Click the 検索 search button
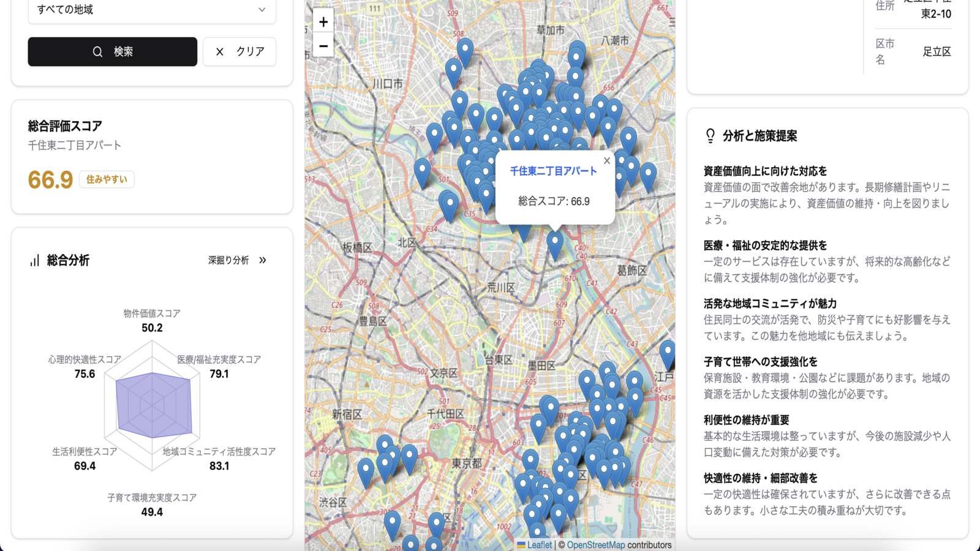 (x=113, y=51)
